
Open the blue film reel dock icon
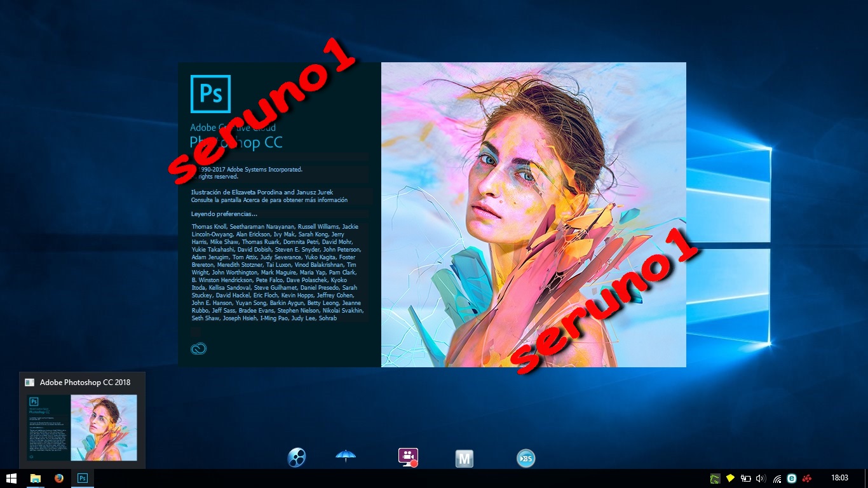(x=297, y=457)
